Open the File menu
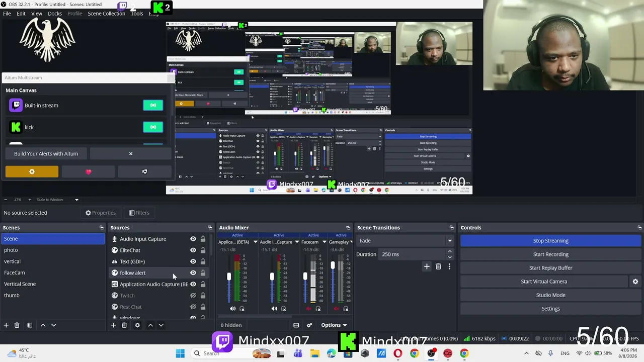 [7, 14]
